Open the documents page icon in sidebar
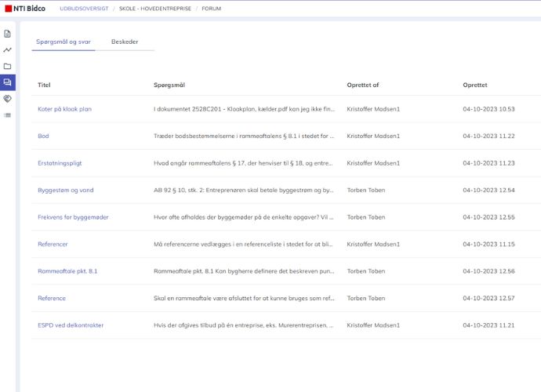The width and height of the screenshot is (541, 392). tap(7, 34)
